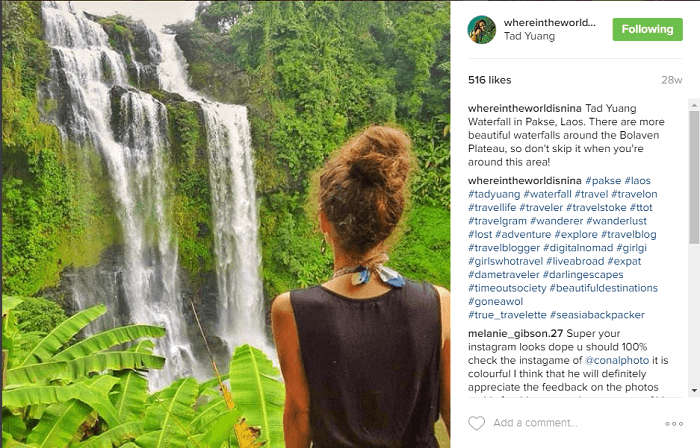Open the three-dot more options menu
700x448 pixels.
coord(674,423)
